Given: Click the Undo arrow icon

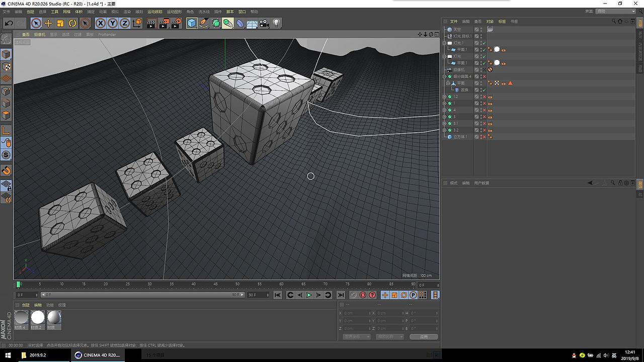Looking at the screenshot, I should click(x=9, y=23).
